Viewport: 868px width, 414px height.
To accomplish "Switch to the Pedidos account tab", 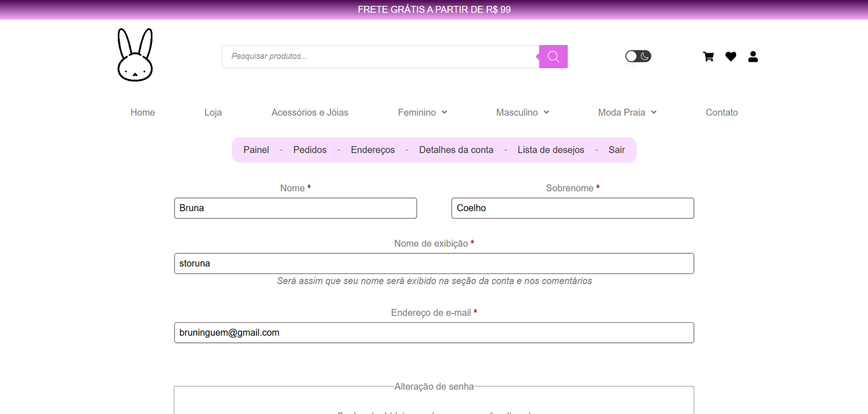I will click(x=310, y=150).
